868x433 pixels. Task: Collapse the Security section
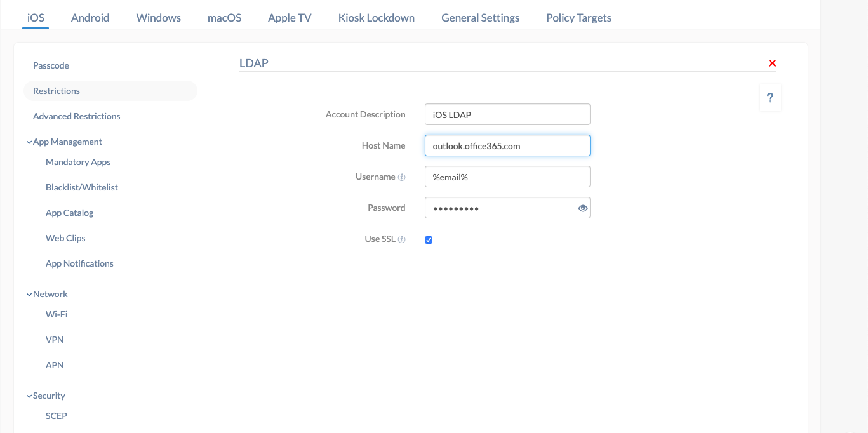[x=29, y=396]
